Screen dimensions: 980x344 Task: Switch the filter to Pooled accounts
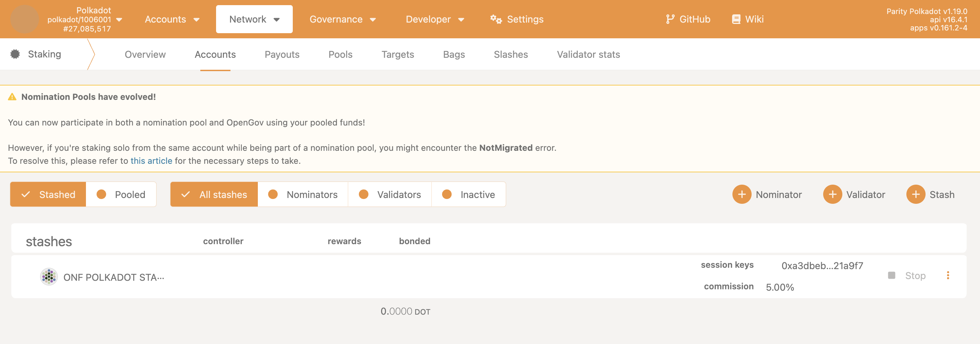(x=121, y=194)
